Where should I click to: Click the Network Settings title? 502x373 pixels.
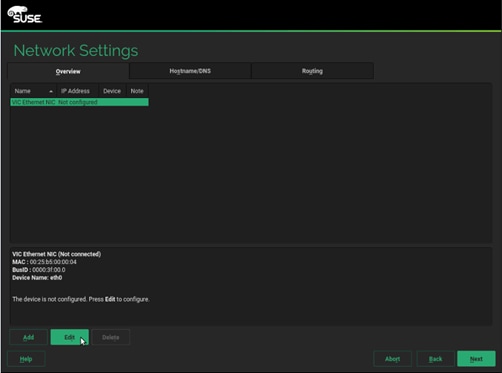[x=76, y=51]
